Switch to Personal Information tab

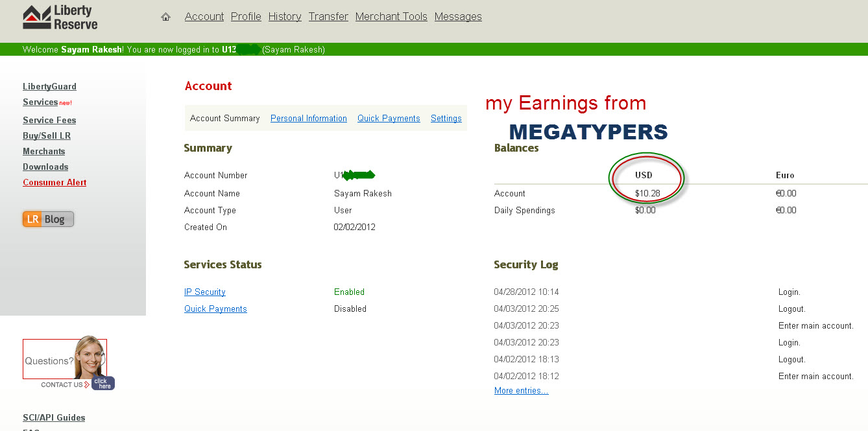point(309,119)
